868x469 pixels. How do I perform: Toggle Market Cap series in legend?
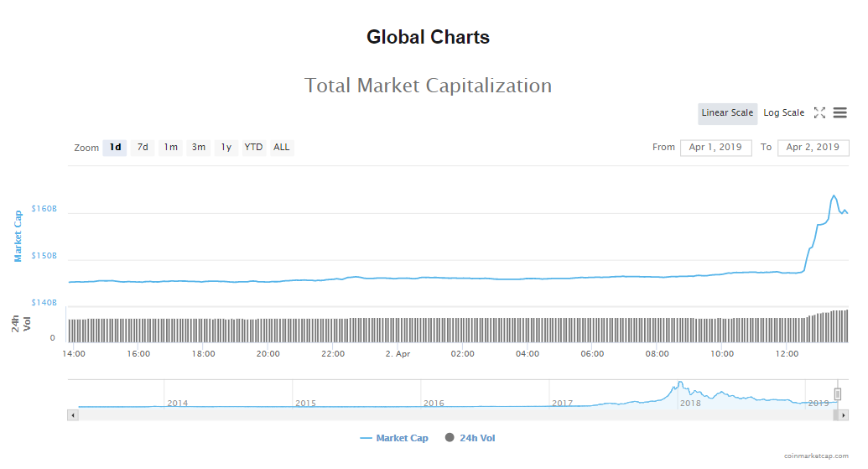coord(394,438)
